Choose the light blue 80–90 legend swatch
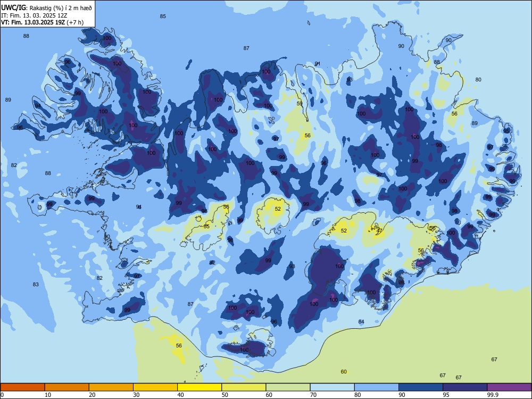Screen dimensions: 532x399 click(x=377, y=387)
